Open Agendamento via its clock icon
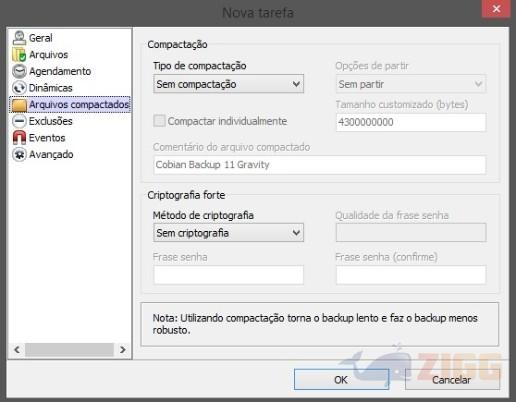 19,71
